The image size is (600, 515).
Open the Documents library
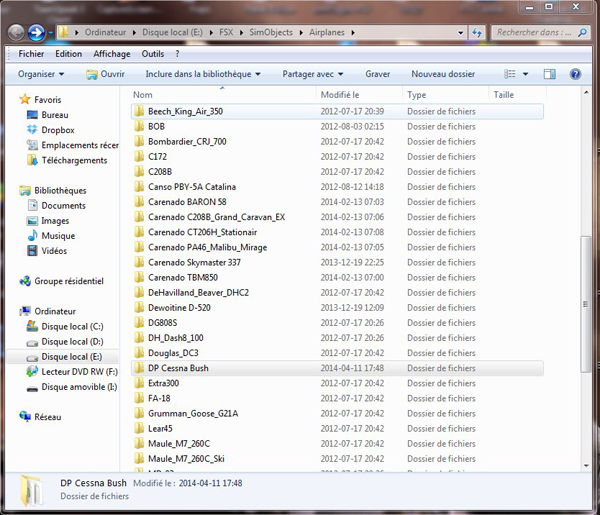click(x=63, y=205)
